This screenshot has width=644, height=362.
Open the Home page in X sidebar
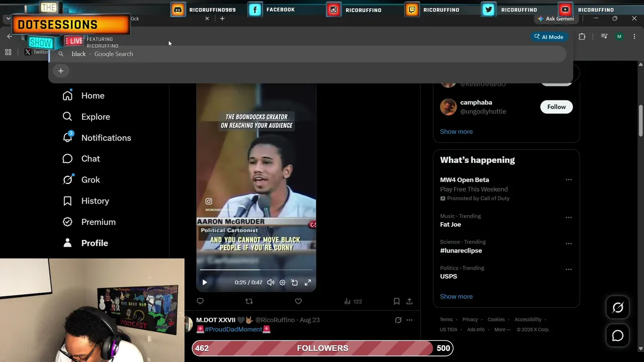point(84,96)
